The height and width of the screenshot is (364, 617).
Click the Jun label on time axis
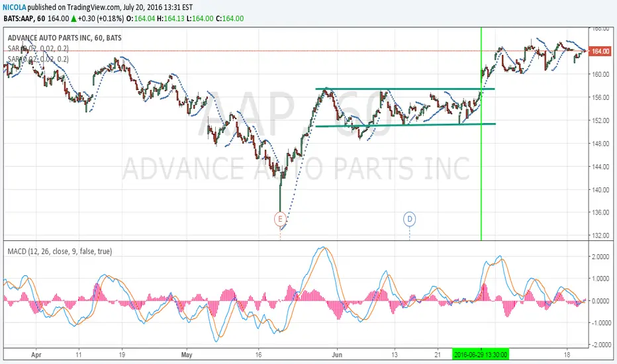point(337,355)
